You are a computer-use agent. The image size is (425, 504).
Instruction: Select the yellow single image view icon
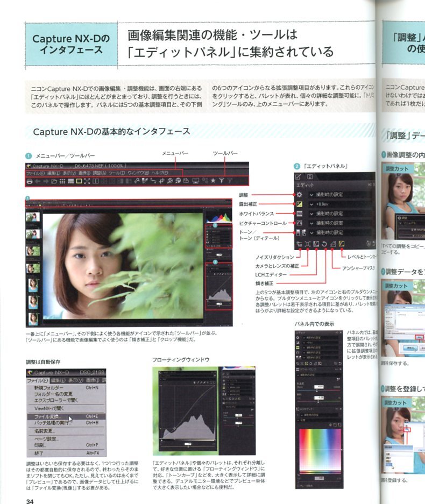[79, 181]
